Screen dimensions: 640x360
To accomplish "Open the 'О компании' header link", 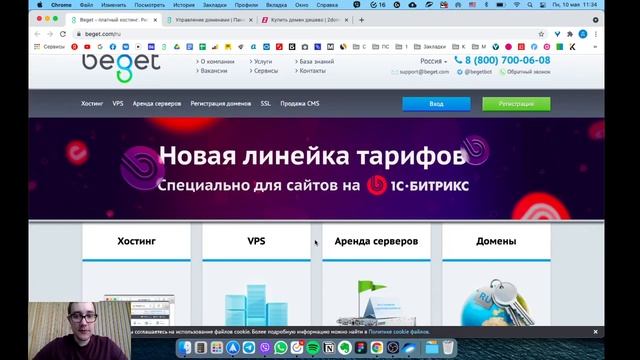I will point(217,61).
